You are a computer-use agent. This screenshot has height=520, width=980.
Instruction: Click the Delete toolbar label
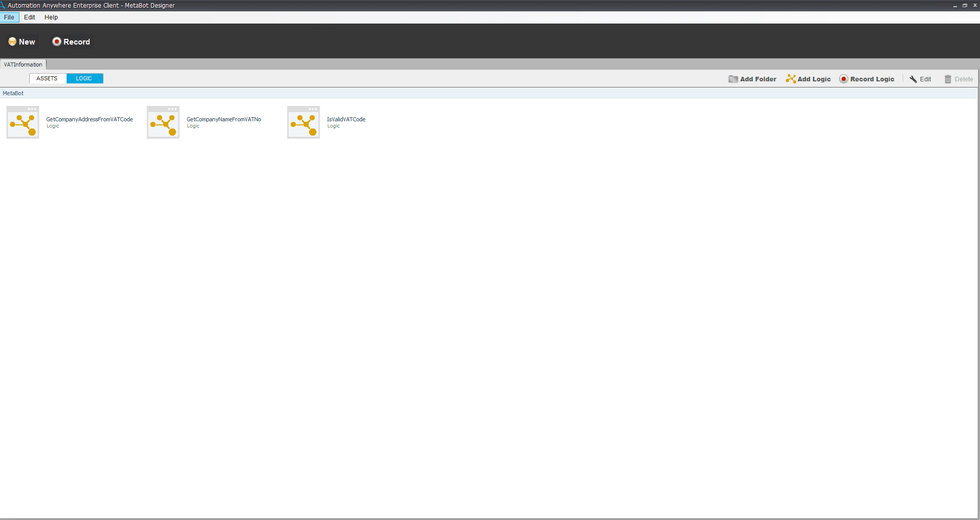[964, 79]
